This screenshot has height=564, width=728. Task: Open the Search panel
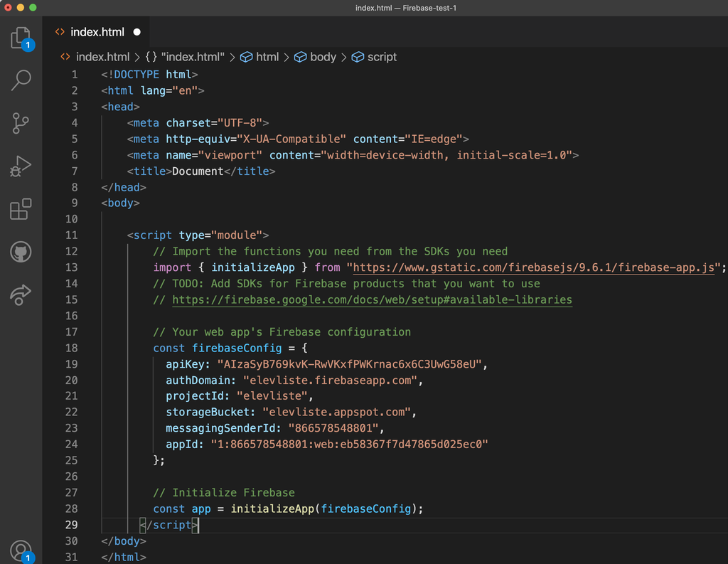coord(21,80)
